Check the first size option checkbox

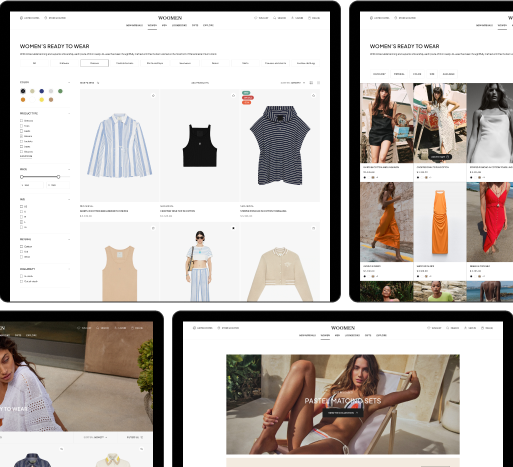pyautogui.click(x=21, y=207)
